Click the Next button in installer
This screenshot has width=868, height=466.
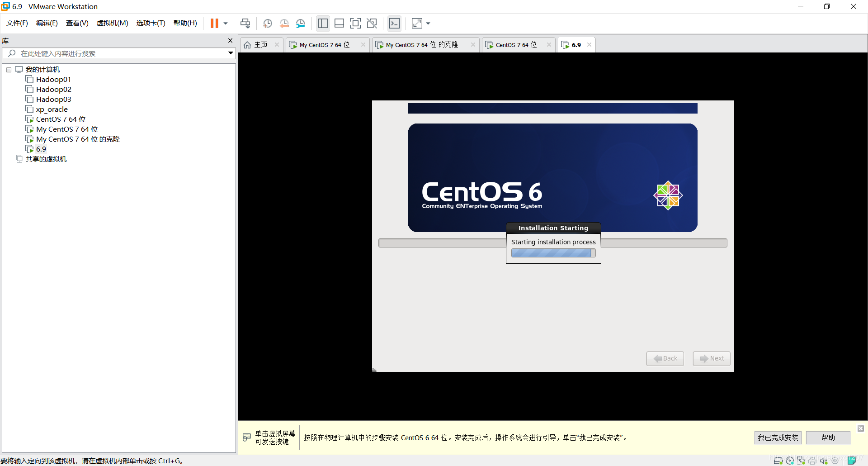712,358
